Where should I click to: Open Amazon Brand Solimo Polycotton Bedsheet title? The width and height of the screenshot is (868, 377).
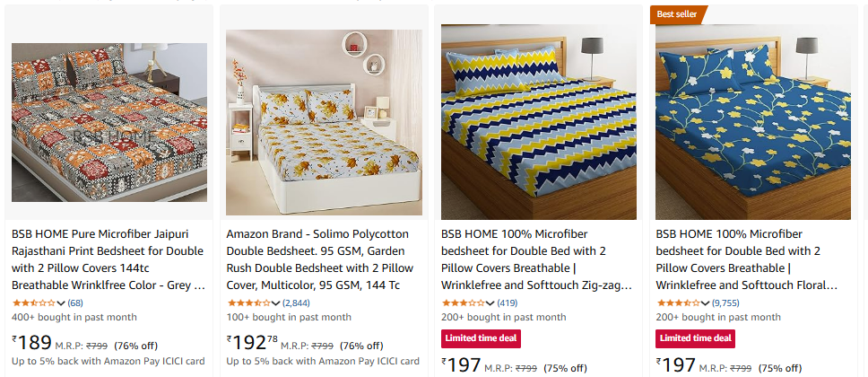coord(320,259)
